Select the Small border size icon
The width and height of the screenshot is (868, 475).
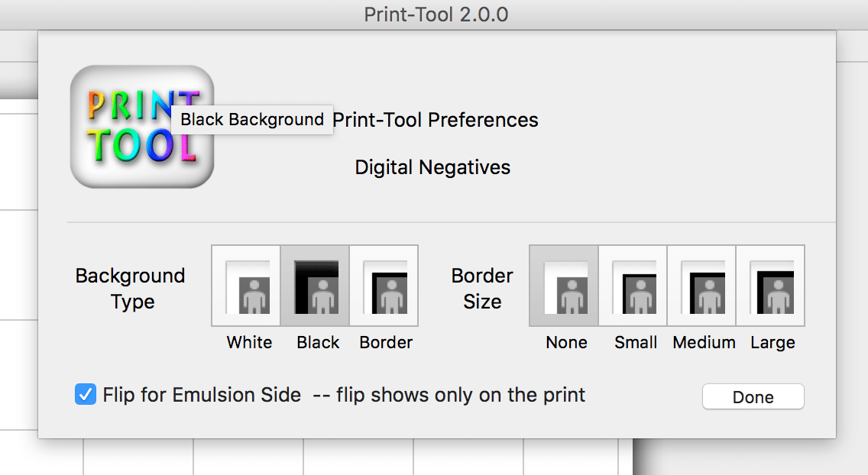click(x=633, y=286)
